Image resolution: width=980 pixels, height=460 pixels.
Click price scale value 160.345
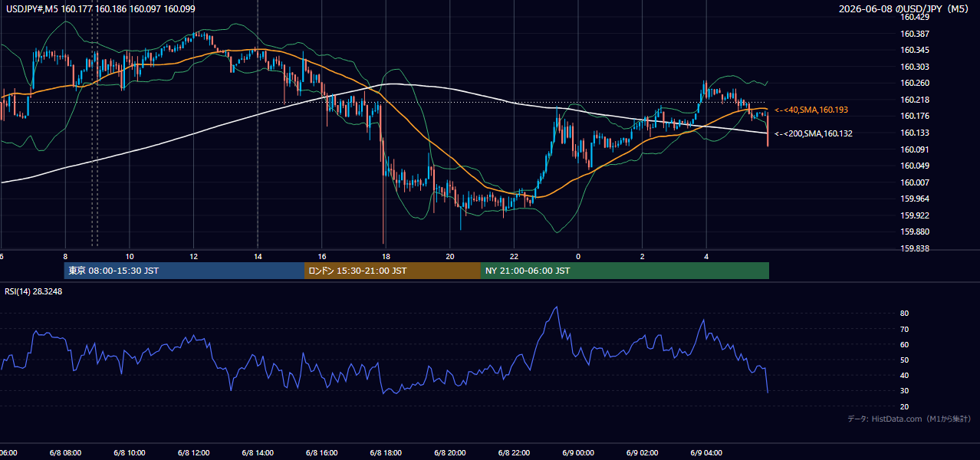916,50
